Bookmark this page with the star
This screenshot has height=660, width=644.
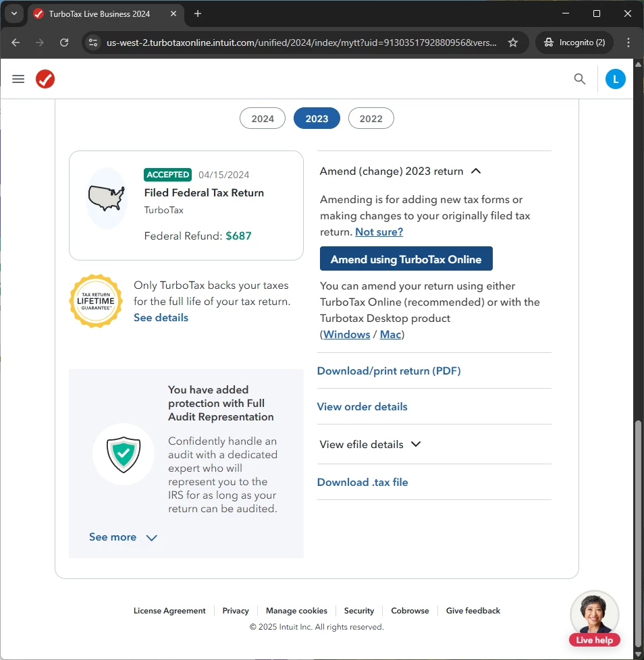512,43
